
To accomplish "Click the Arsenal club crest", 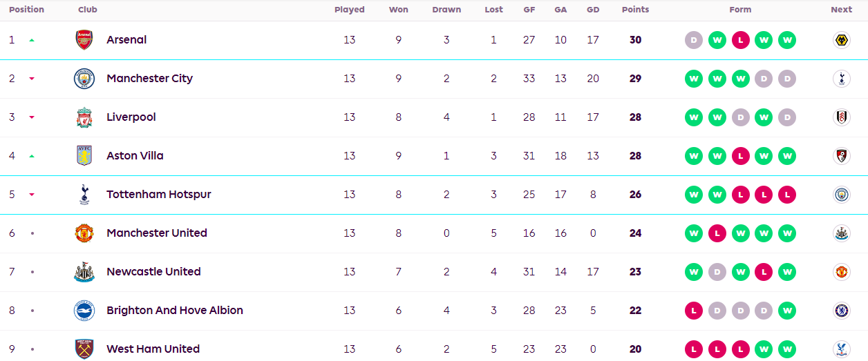I will pyautogui.click(x=84, y=40).
